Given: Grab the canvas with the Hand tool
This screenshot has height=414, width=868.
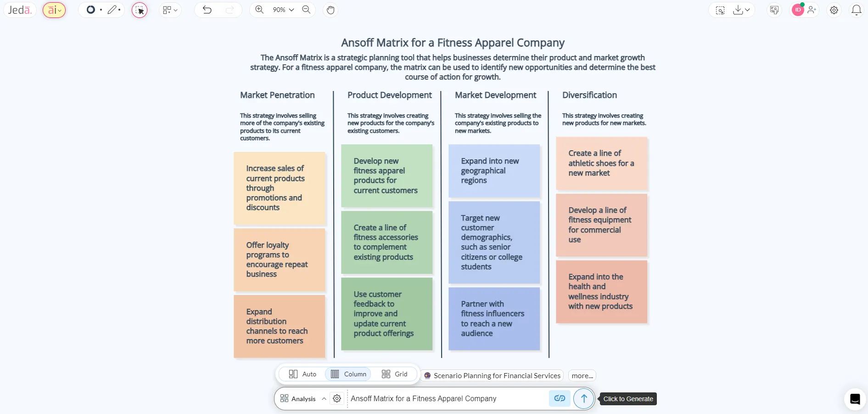Looking at the screenshot, I should click(x=330, y=10).
